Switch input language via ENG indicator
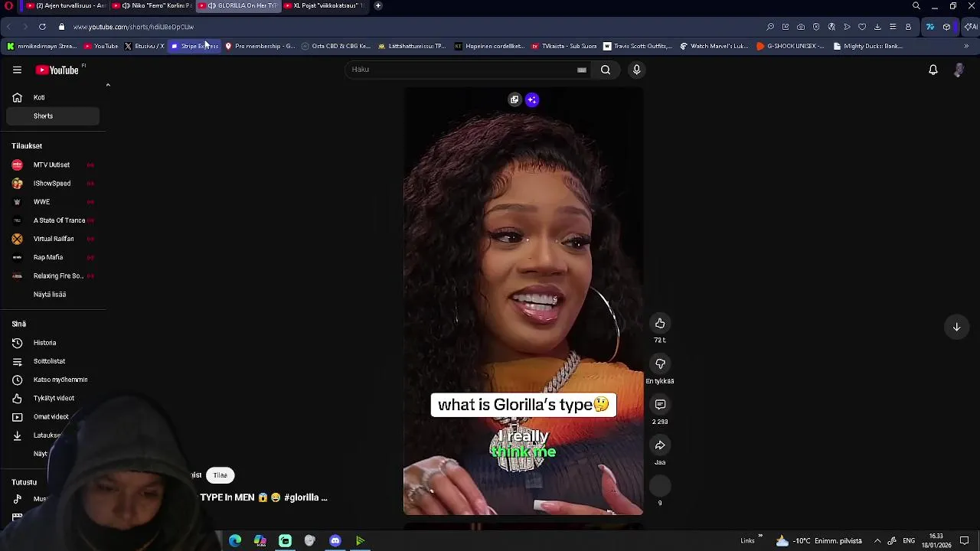The height and width of the screenshot is (551, 980). click(x=909, y=541)
